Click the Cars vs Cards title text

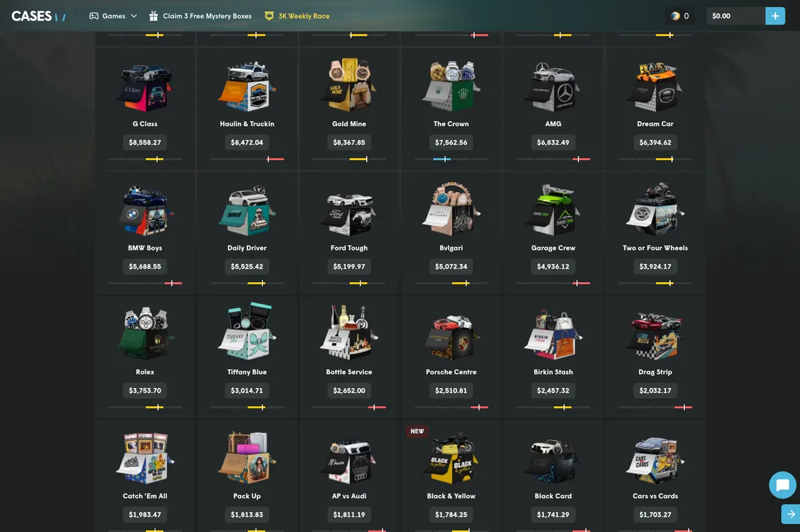pos(655,496)
